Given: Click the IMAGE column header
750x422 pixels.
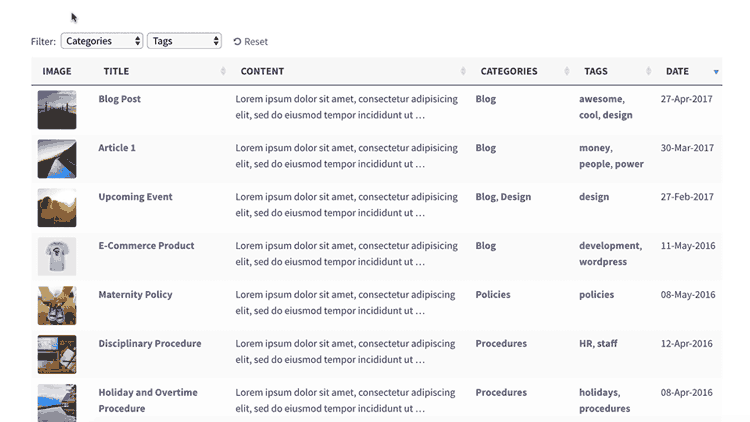Looking at the screenshot, I should pyautogui.click(x=57, y=71).
